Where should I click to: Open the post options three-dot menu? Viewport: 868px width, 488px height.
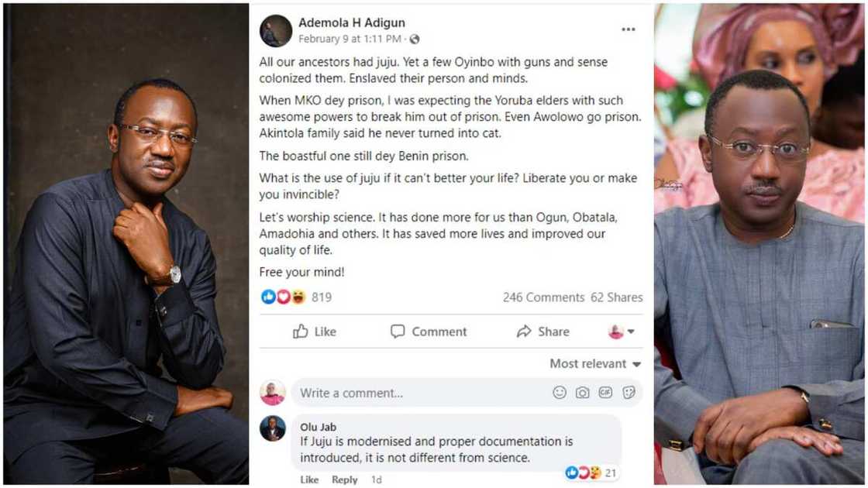click(628, 29)
